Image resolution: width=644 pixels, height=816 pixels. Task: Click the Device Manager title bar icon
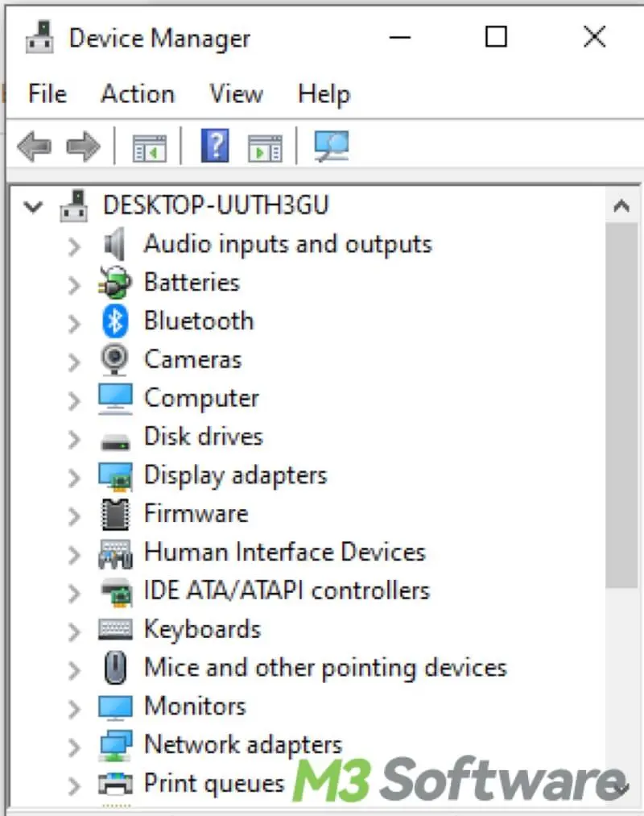point(39,38)
